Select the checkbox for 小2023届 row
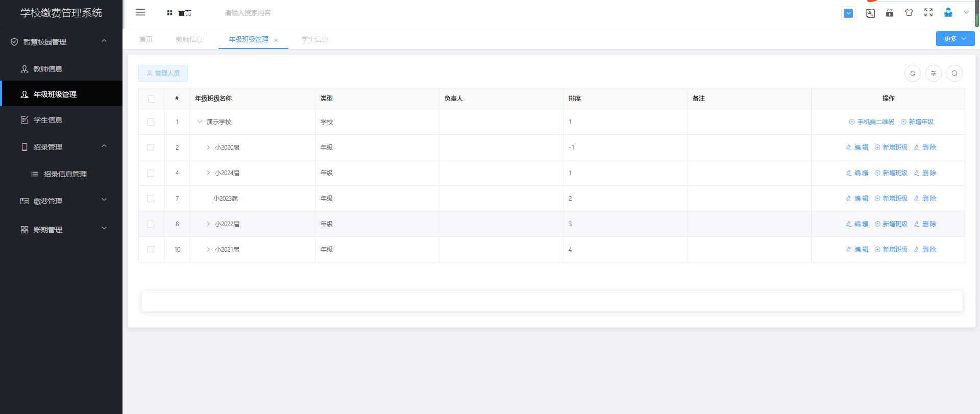Image resolution: width=980 pixels, height=414 pixels. [x=151, y=199]
